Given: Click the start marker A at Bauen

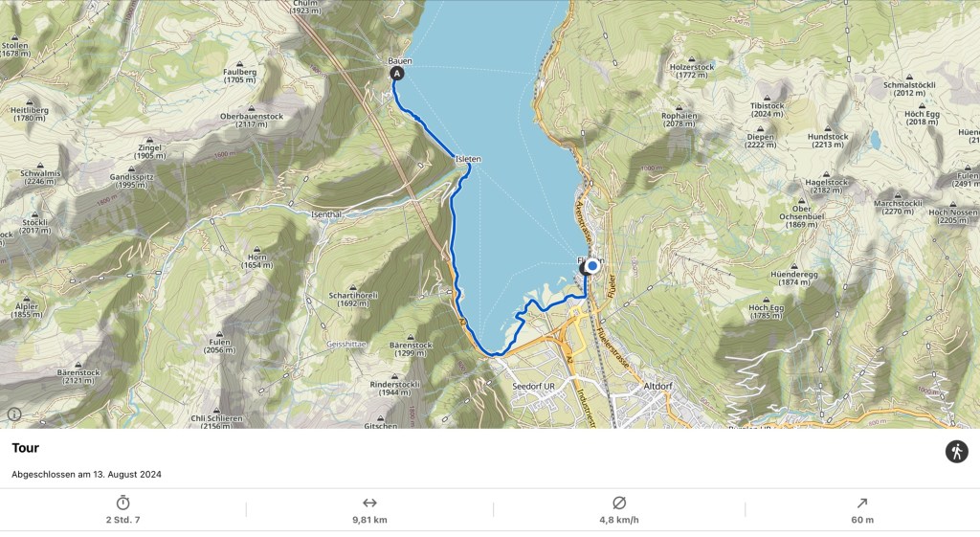Looking at the screenshot, I should (397, 74).
